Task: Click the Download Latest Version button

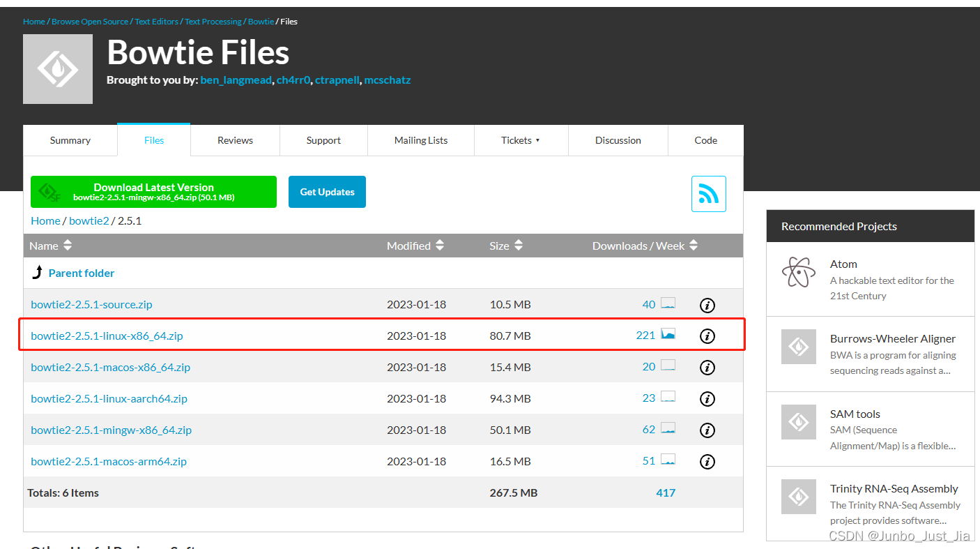Action: click(153, 192)
